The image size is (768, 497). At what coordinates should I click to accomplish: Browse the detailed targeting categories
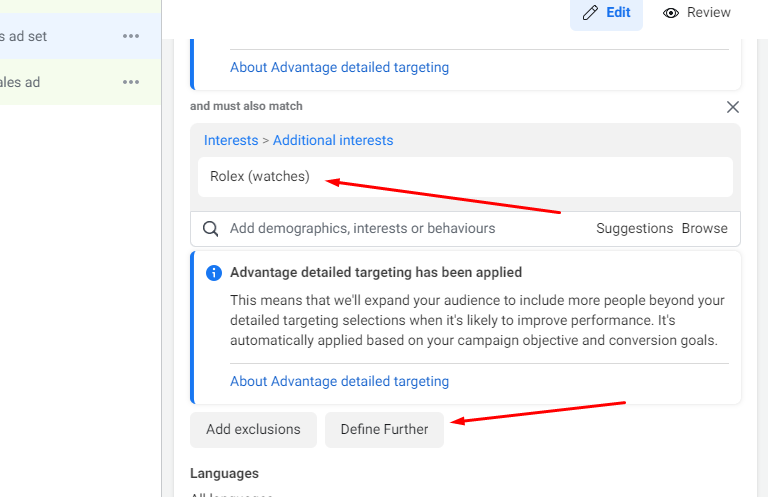[704, 229]
